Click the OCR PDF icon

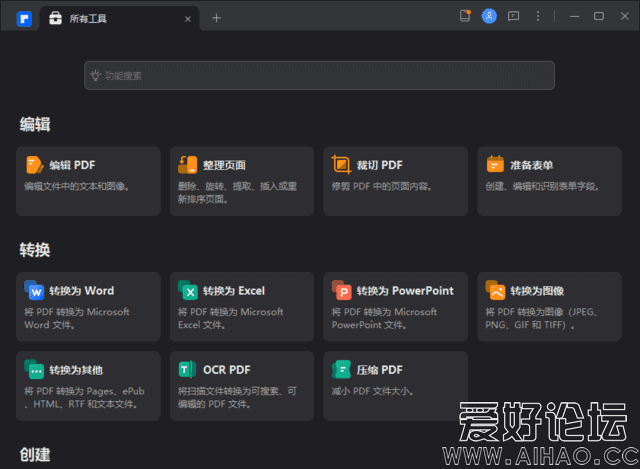coord(188,369)
